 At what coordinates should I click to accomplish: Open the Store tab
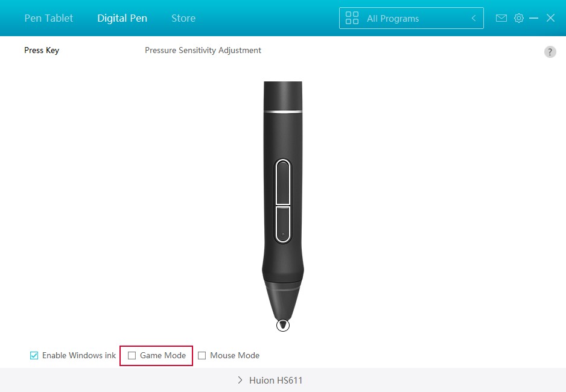click(x=183, y=18)
